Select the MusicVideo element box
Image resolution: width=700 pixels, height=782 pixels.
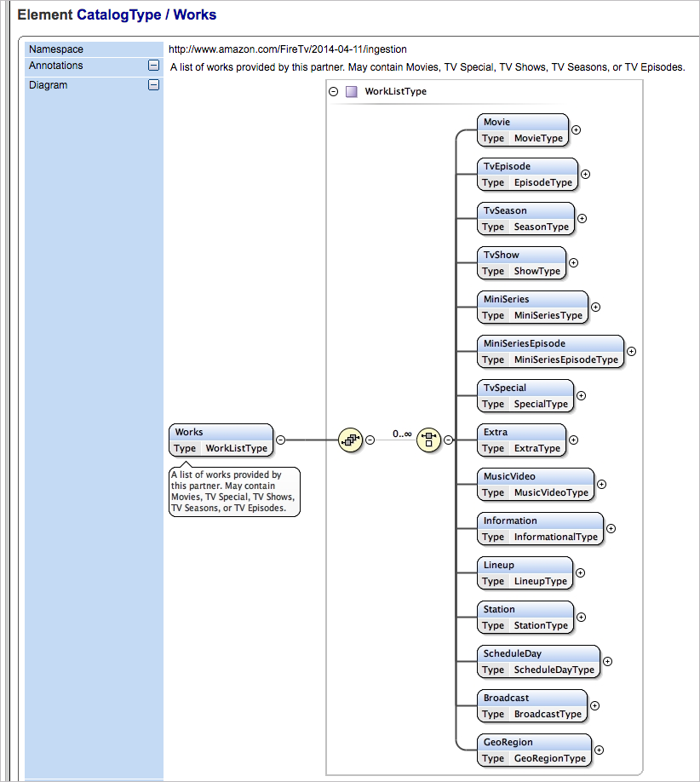click(x=534, y=484)
